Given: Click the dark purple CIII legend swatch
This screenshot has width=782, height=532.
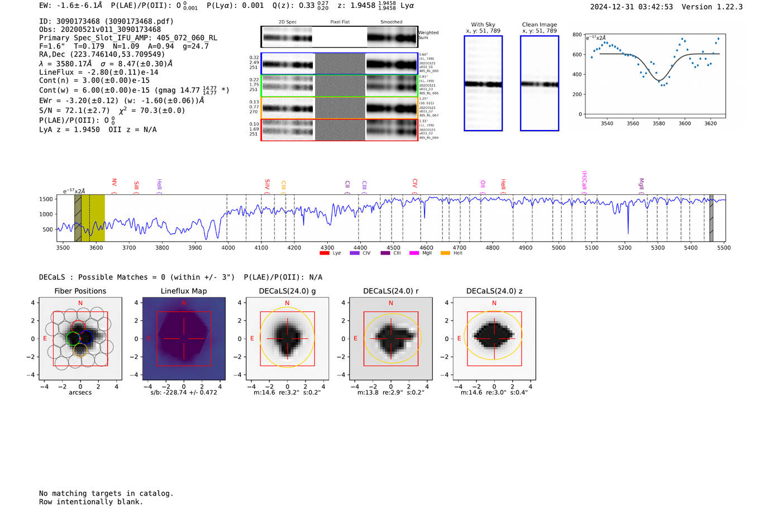Looking at the screenshot, I should (385, 253).
